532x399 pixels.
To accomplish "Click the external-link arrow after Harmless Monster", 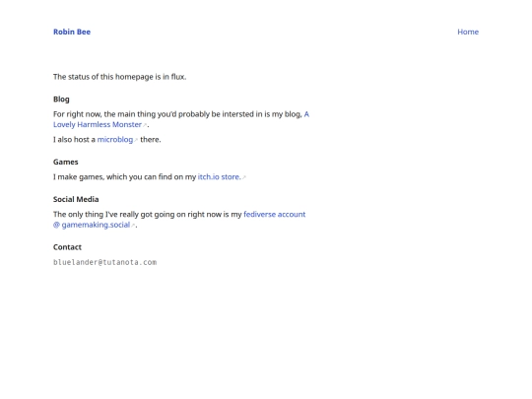I will [145, 125].
